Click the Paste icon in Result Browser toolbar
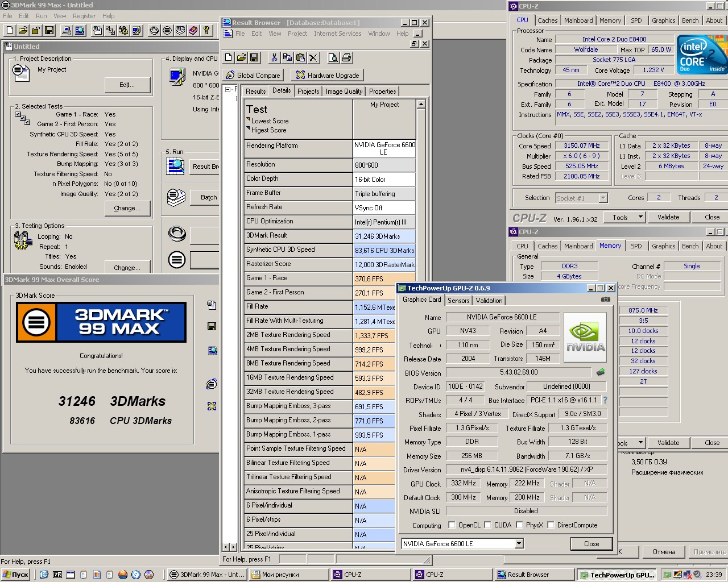The width and height of the screenshot is (728, 582). point(300,57)
